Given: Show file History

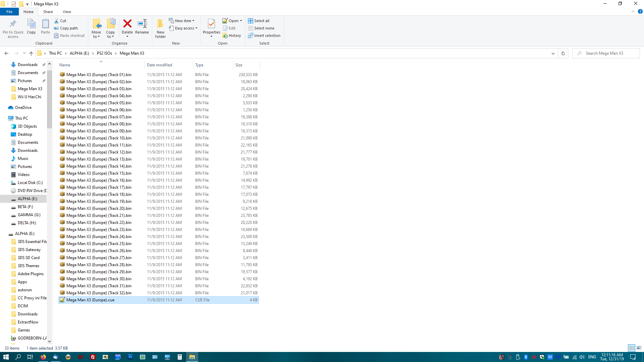Looking at the screenshot, I should point(232,36).
